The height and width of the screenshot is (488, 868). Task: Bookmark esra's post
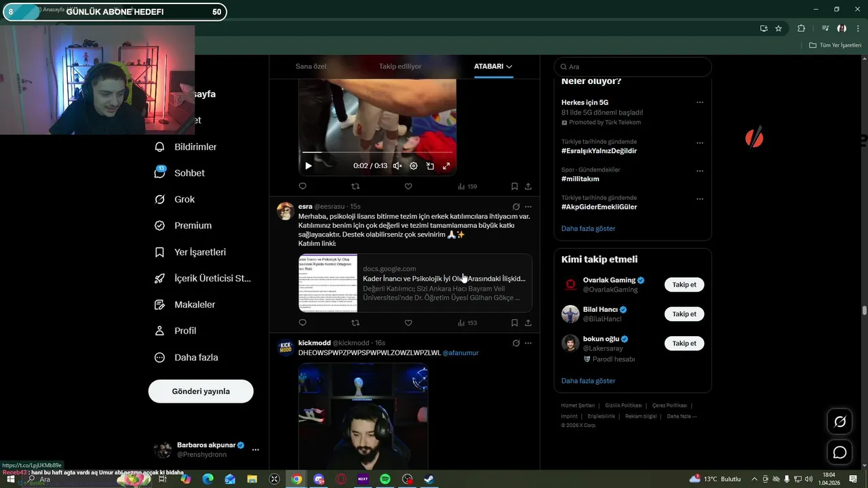[x=515, y=323]
